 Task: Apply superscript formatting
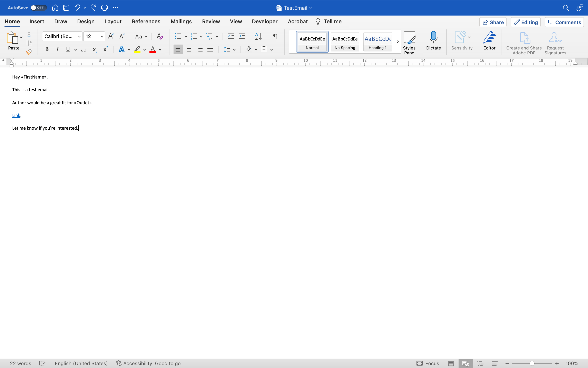pyautogui.click(x=105, y=49)
